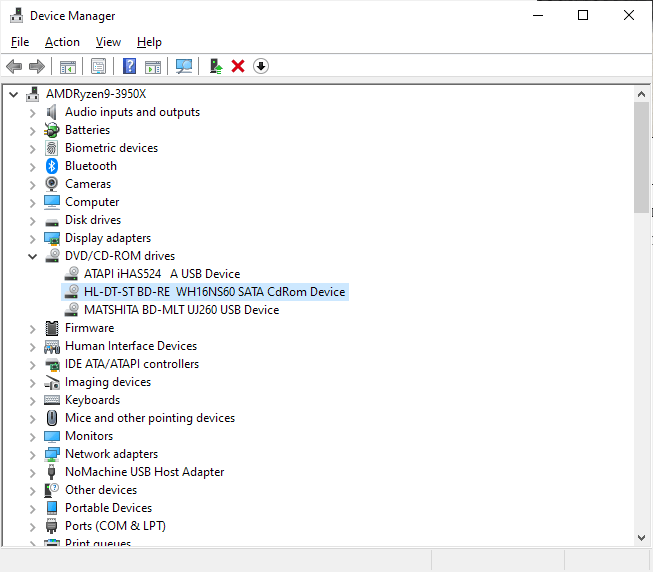Select IDE ATA/ATAPI controllers label
The width and height of the screenshot is (653, 572).
click(x=132, y=364)
